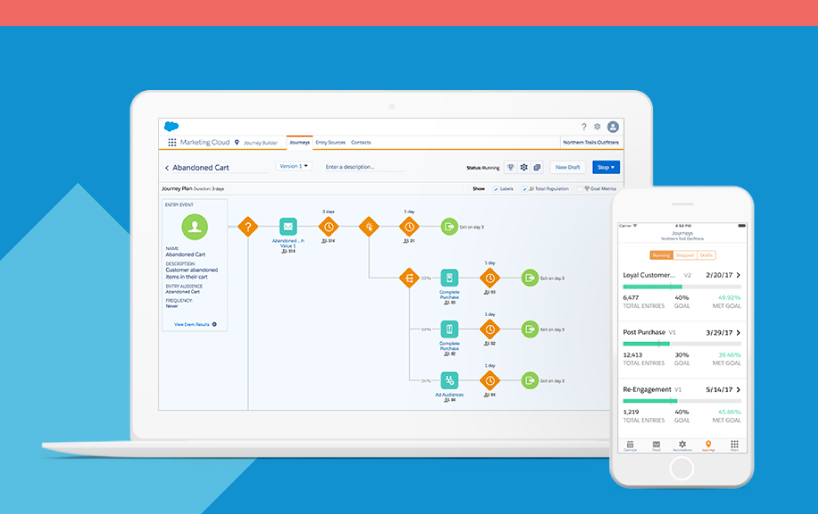Click the Journey Builder location pin icon
Viewport: 818px width, 514px height.
point(237,142)
